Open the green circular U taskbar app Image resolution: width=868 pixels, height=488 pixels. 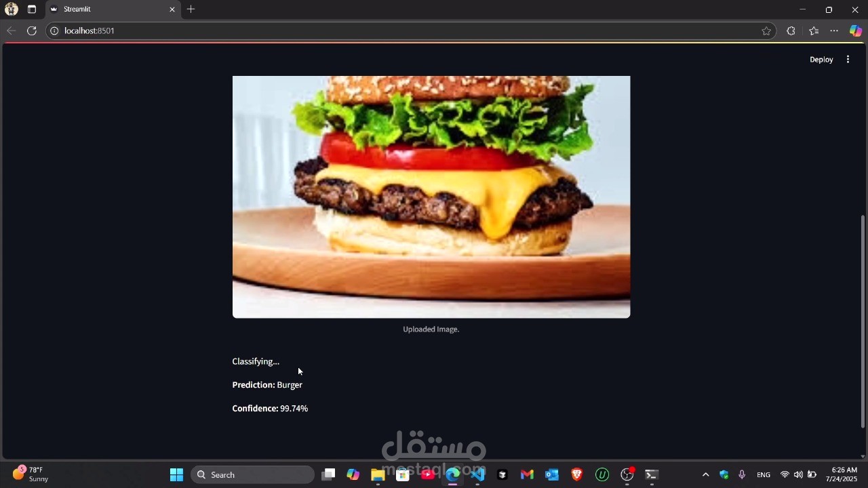(602, 475)
